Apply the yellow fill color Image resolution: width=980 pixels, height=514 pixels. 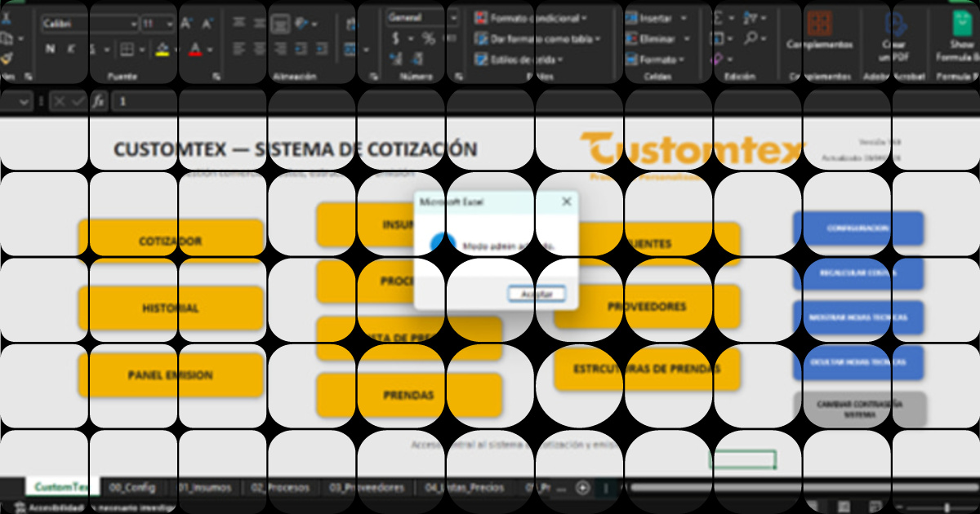pyautogui.click(x=162, y=50)
